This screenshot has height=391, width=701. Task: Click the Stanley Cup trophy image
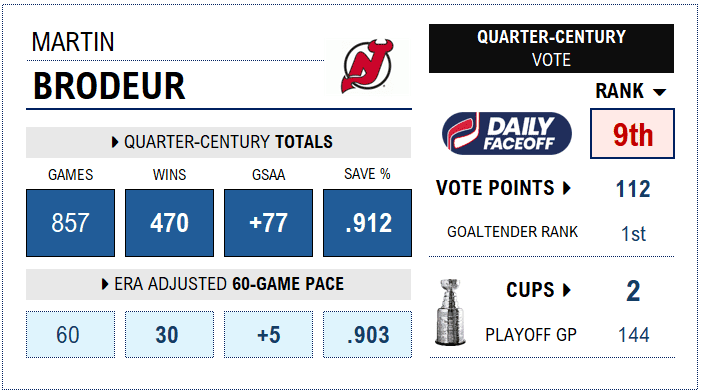450,312
